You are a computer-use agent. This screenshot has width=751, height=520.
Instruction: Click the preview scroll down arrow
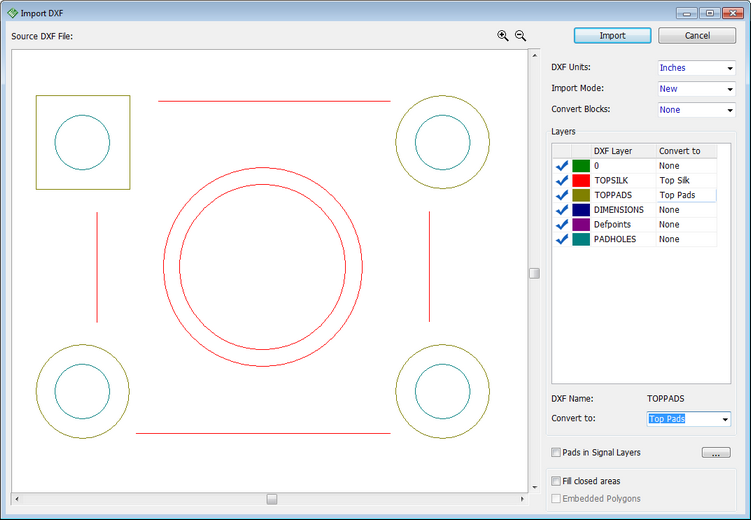(535, 487)
